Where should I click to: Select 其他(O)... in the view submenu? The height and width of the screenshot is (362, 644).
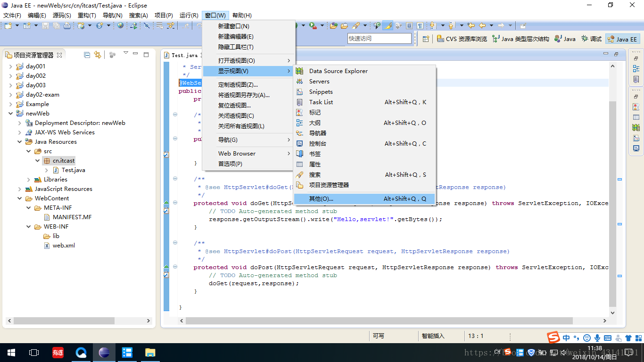[x=365, y=199]
